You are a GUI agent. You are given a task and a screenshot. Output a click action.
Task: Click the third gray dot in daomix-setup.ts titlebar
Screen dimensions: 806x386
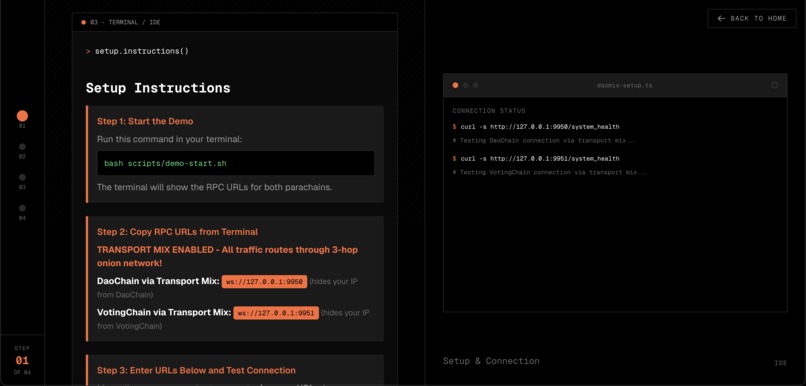pos(475,85)
